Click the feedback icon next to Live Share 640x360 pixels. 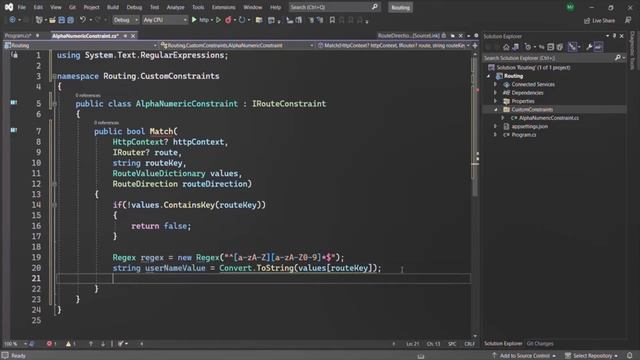[x=628, y=20]
